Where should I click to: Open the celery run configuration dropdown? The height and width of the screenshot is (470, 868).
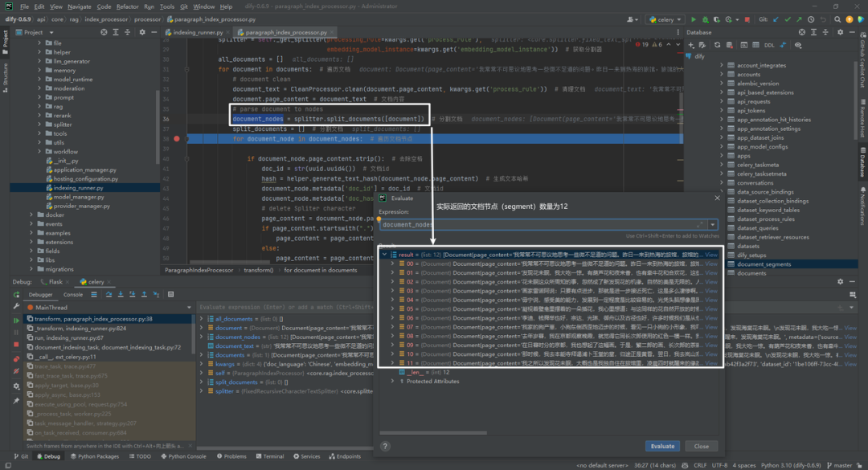point(665,19)
